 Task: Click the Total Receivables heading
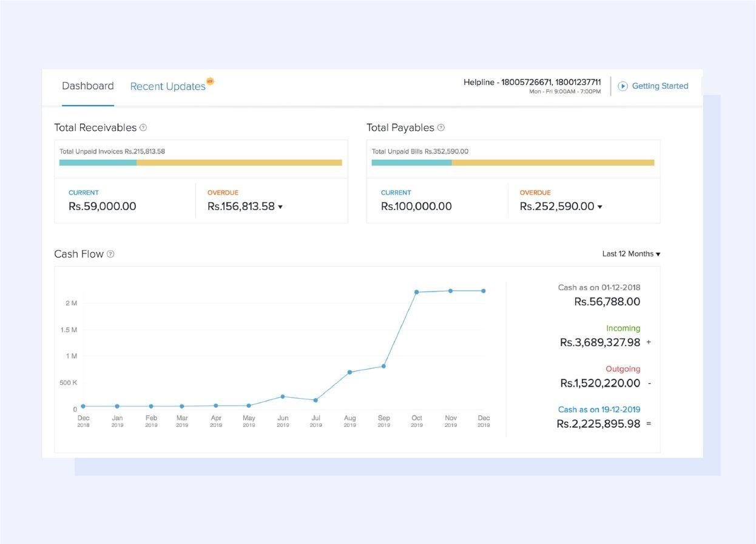click(x=95, y=127)
